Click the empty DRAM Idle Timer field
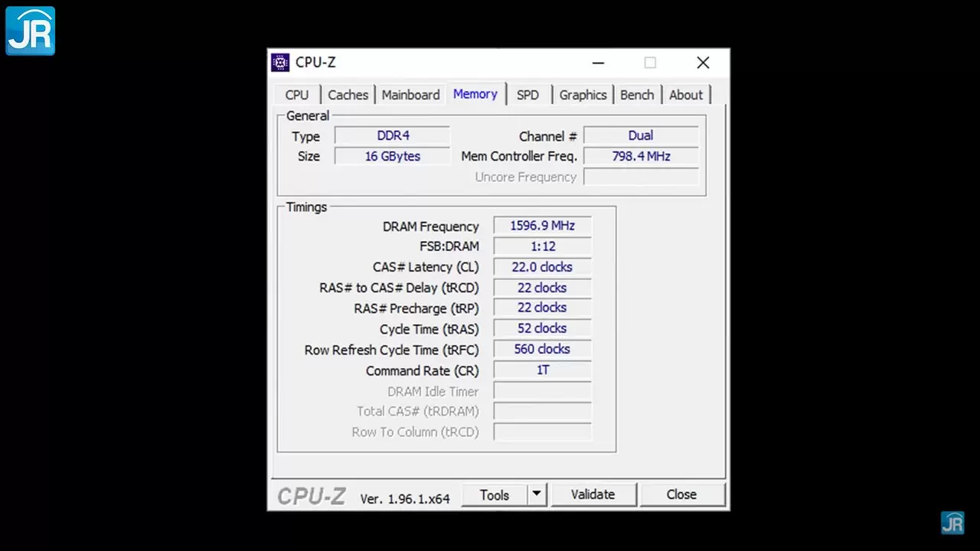The image size is (980, 551). (x=542, y=391)
